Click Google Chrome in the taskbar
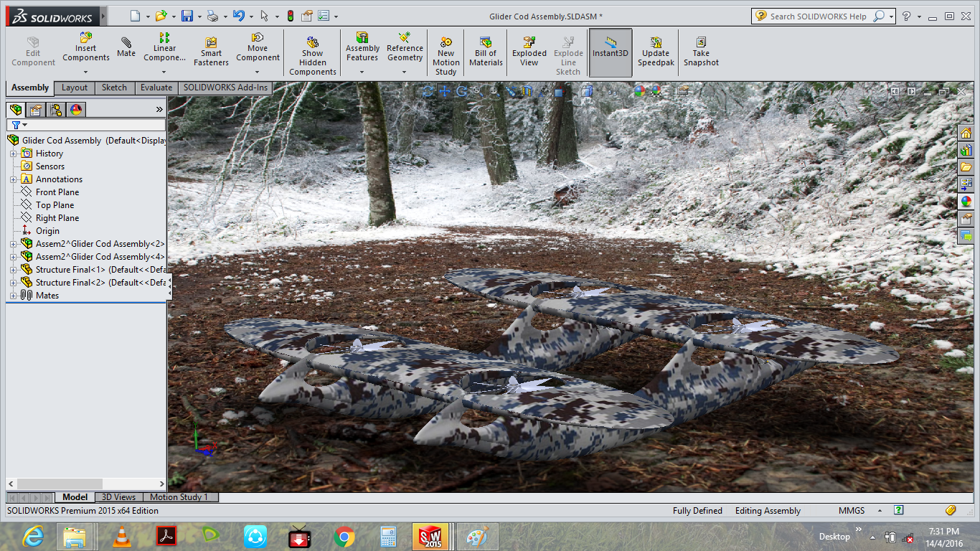This screenshot has width=980, height=551. [x=344, y=537]
